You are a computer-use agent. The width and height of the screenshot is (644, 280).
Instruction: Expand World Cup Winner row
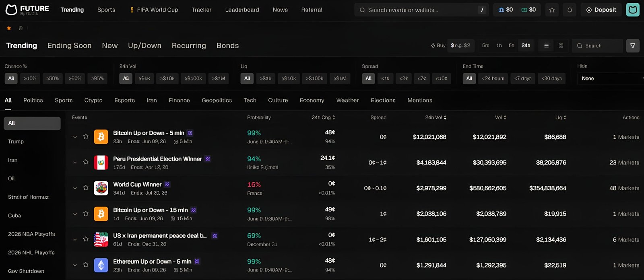click(x=75, y=188)
